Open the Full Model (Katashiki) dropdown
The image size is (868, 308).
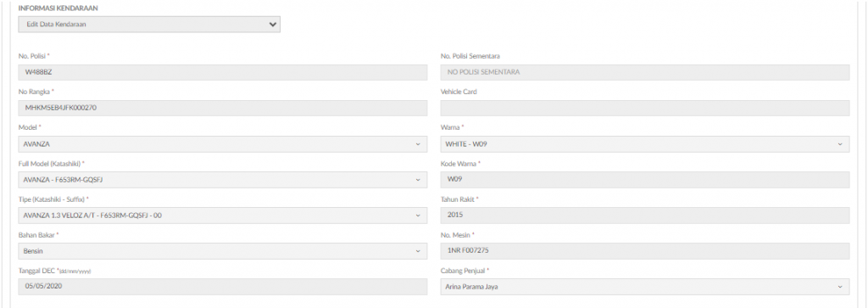223,180
